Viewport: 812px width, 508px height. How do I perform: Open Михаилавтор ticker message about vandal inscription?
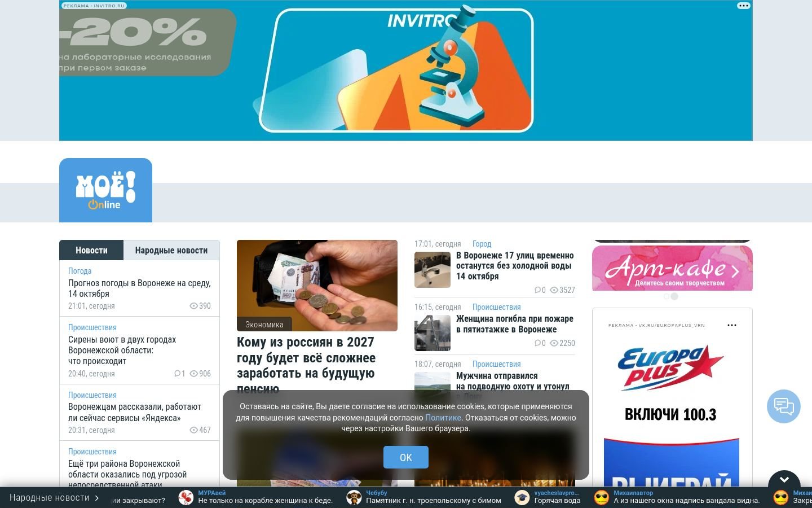[x=687, y=501]
